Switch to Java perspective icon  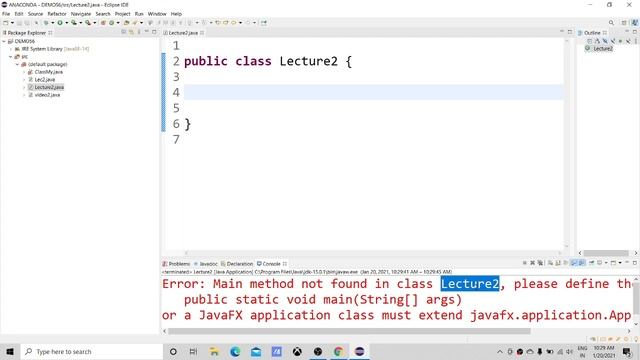[635, 22]
